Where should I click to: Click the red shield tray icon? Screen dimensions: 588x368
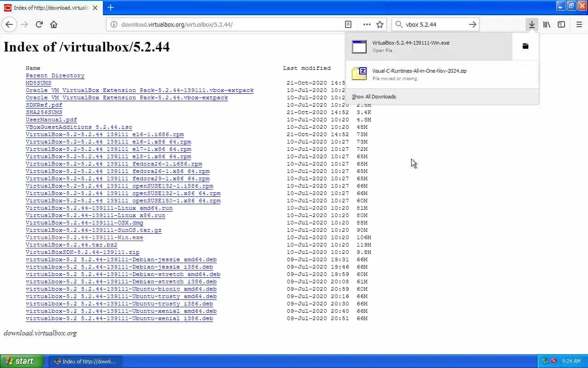coord(554,361)
